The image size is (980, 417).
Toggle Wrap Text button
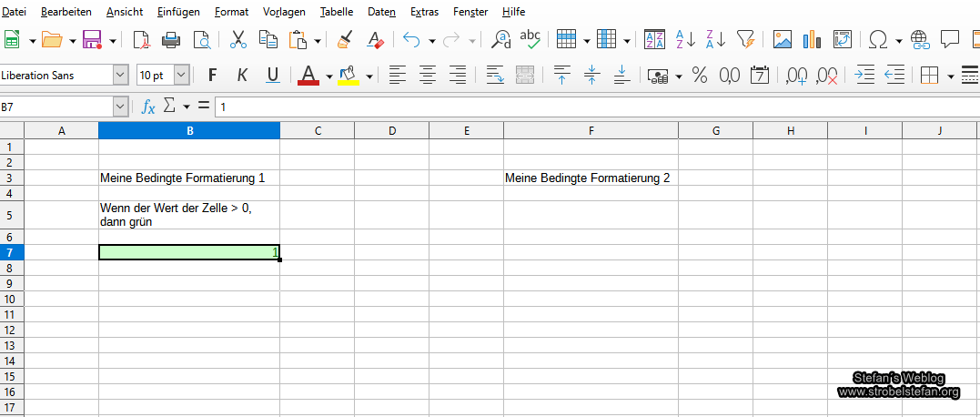[x=495, y=76]
